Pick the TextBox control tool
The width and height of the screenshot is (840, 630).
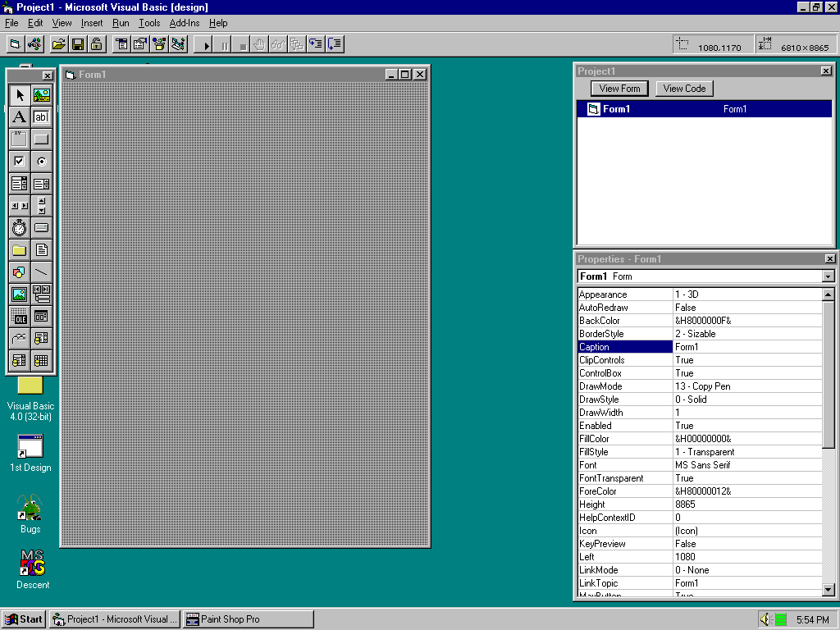tap(41, 117)
